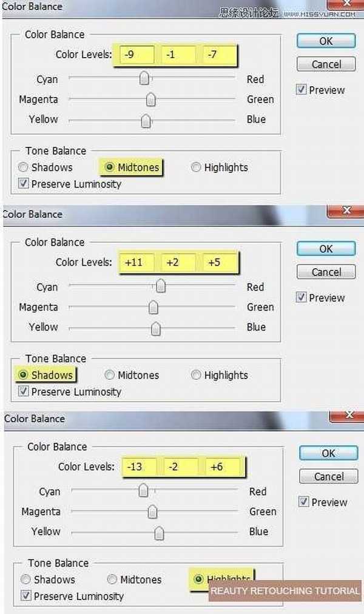This screenshot has width=364, height=614.
Task: Click the Color Levels field showing +11
Action: click(x=136, y=263)
